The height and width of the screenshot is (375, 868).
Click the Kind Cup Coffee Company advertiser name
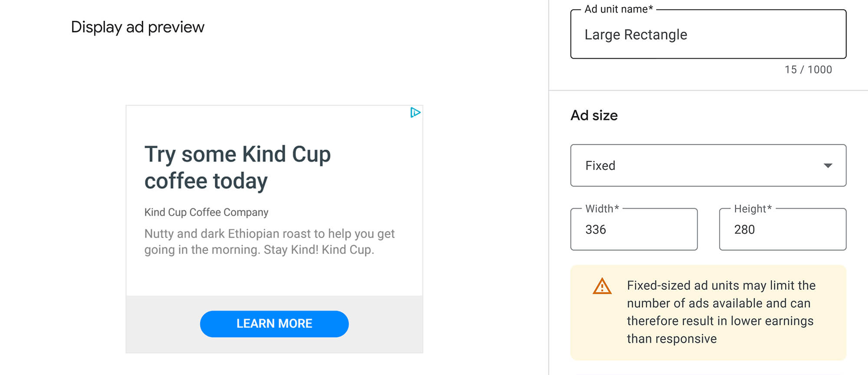206,212
